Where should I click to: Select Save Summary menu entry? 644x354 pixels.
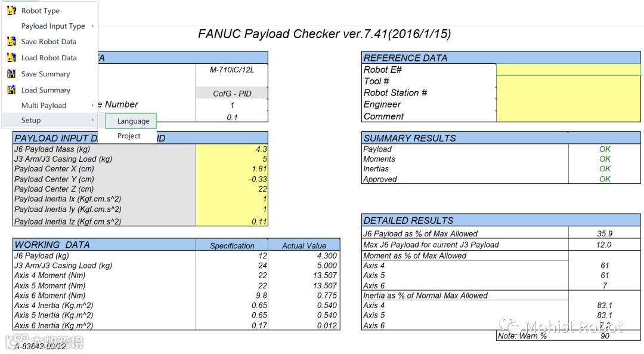pyautogui.click(x=45, y=74)
